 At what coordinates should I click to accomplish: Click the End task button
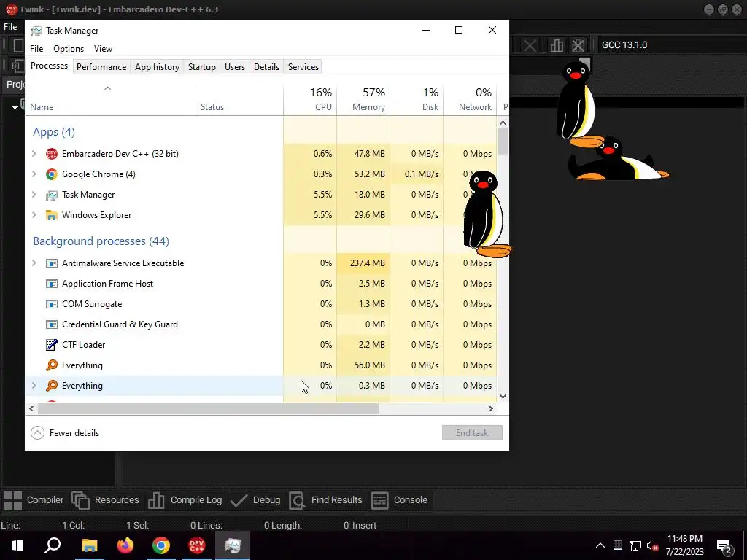[472, 433]
